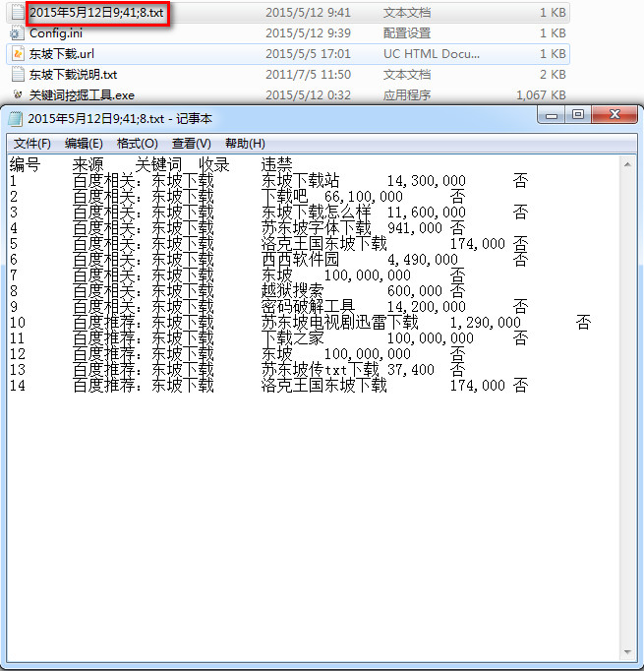Maximize the Notepad window
Image resolution: width=644 pixels, height=671 pixels.
[x=578, y=115]
